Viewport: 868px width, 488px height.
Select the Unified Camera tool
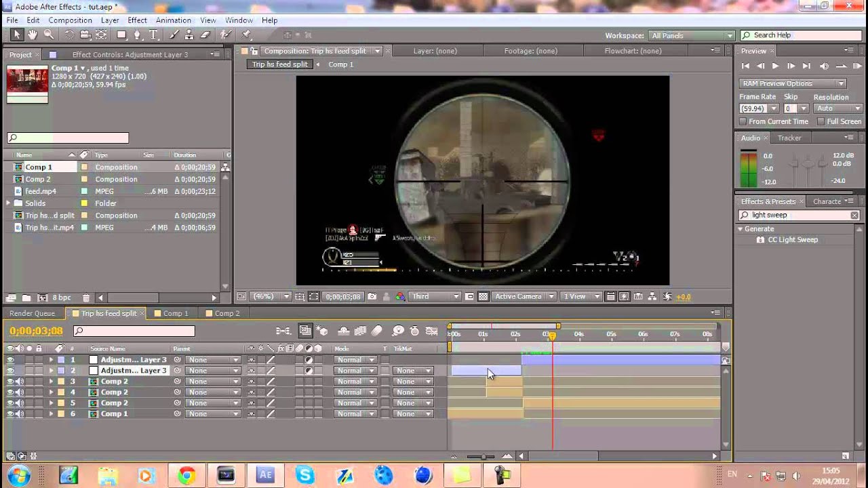pos(85,35)
